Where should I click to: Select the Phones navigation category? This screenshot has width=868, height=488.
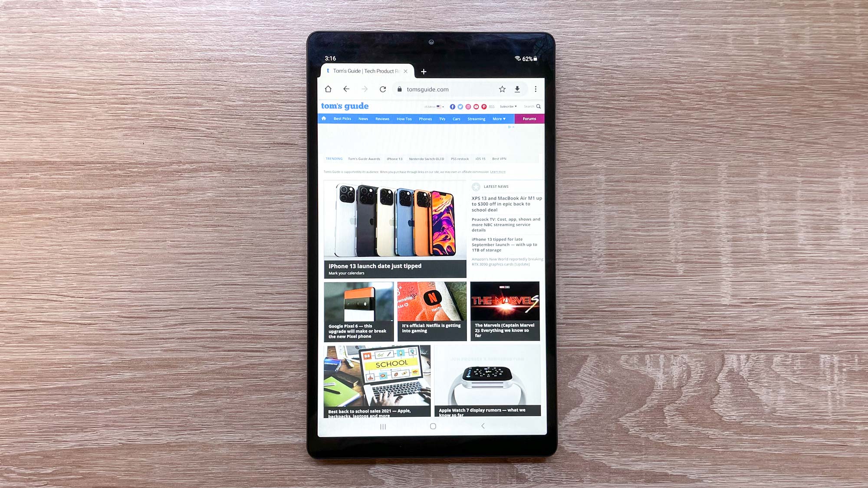(425, 118)
